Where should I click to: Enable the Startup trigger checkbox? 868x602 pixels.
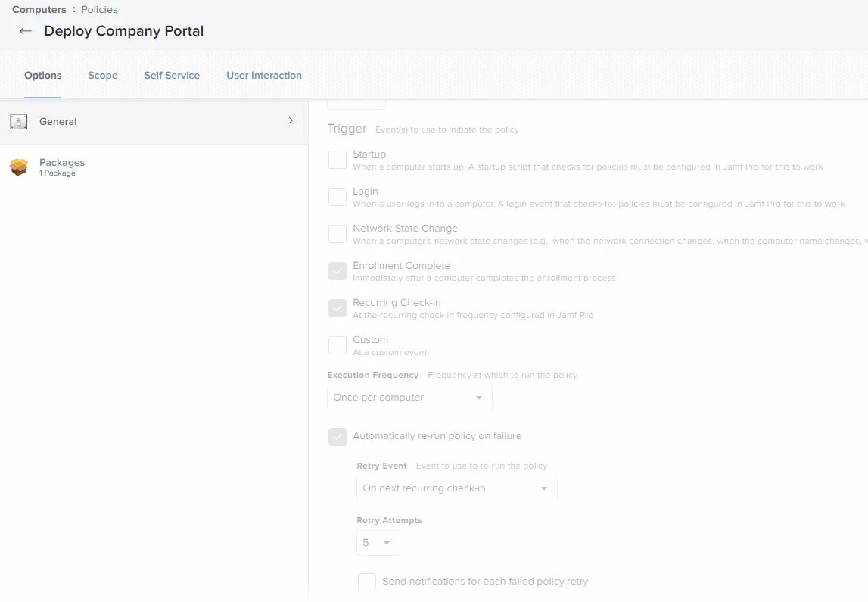(337, 160)
